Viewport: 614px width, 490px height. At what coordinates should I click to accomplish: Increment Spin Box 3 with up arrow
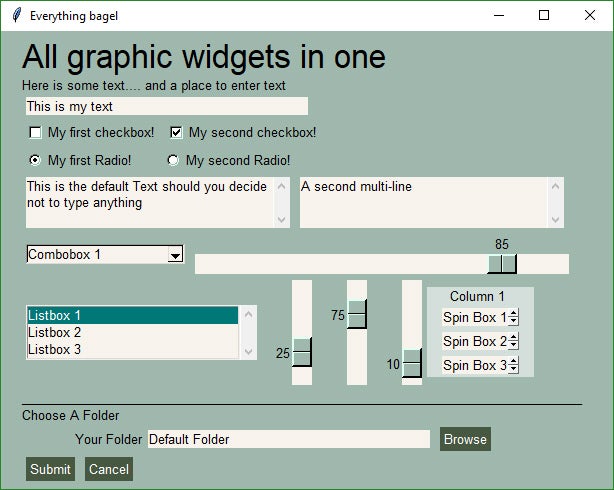click(513, 361)
